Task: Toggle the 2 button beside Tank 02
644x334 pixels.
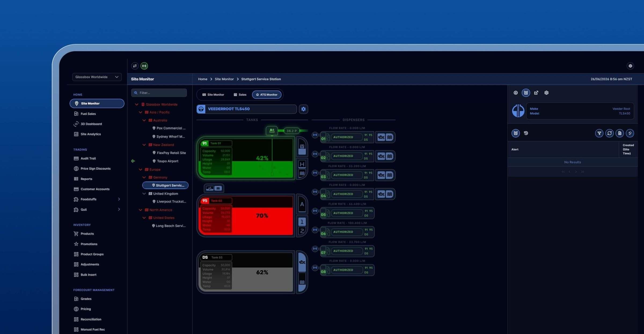Action: [x=302, y=231]
